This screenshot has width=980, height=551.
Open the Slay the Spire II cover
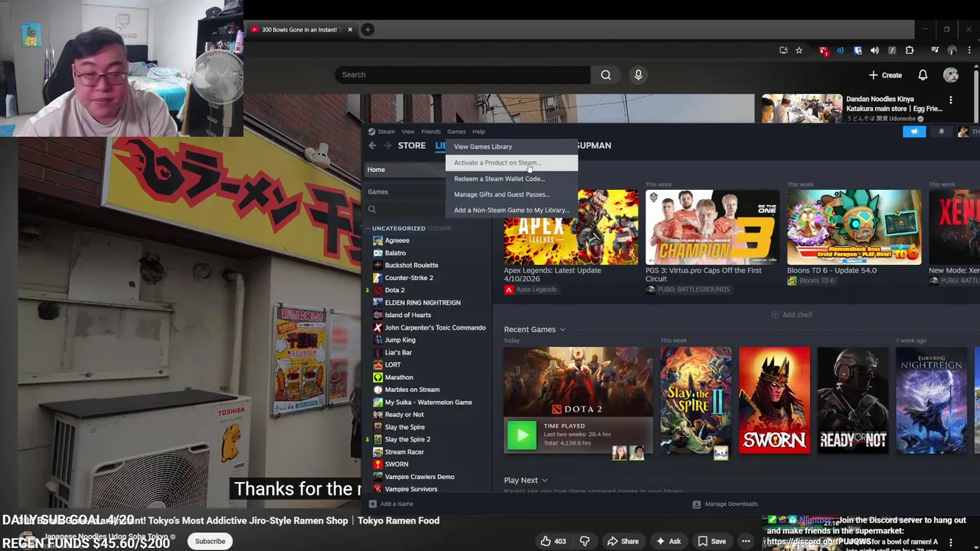click(696, 400)
